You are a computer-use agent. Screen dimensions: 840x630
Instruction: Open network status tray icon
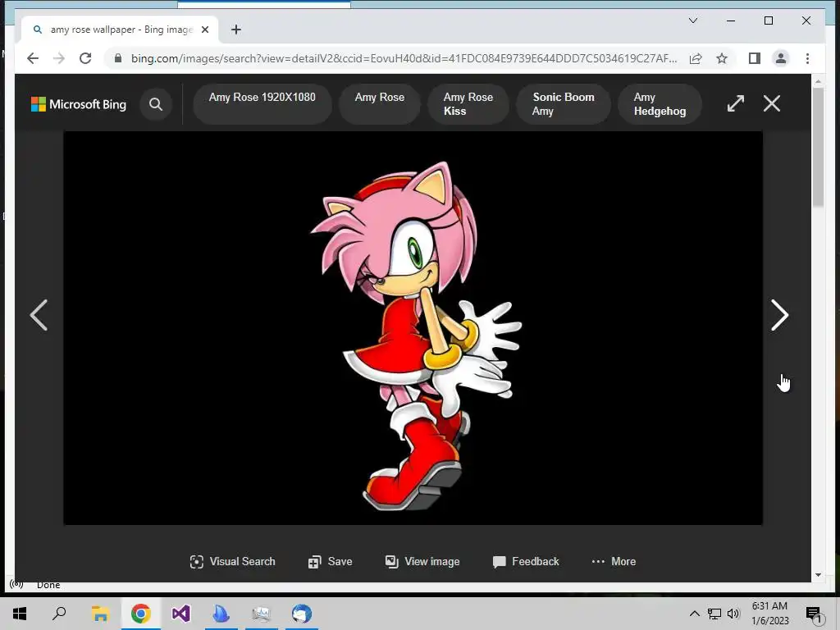714,614
